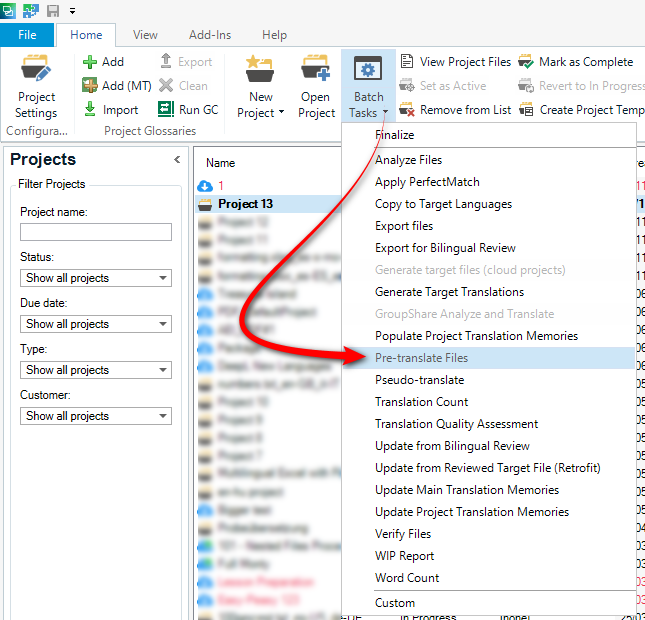Choose Pseudo-translate

click(489, 380)
